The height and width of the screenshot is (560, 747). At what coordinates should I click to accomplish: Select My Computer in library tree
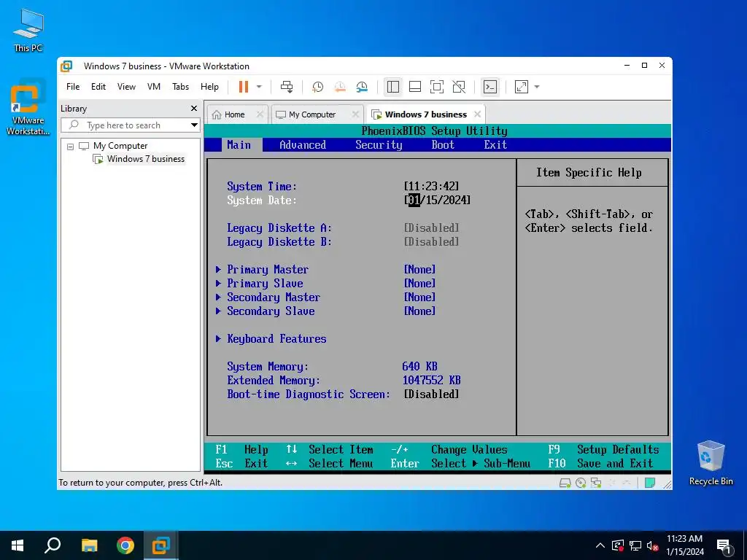point(120,146)
